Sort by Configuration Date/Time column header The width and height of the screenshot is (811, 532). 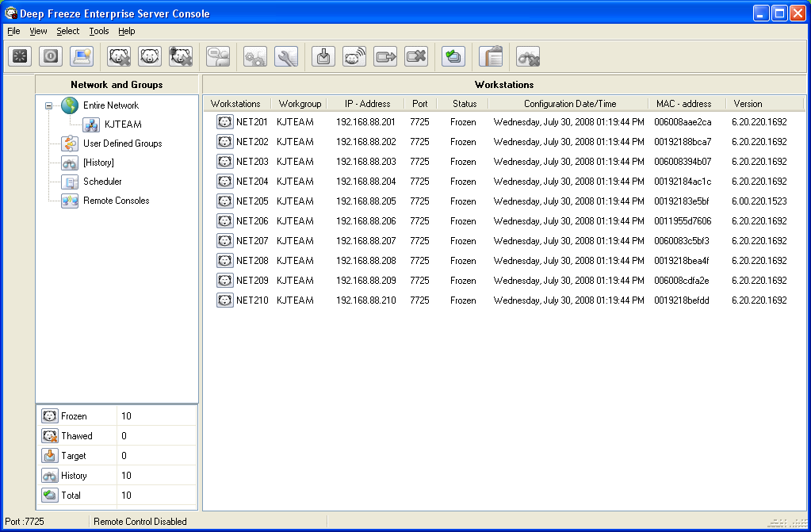pos(570,104)
